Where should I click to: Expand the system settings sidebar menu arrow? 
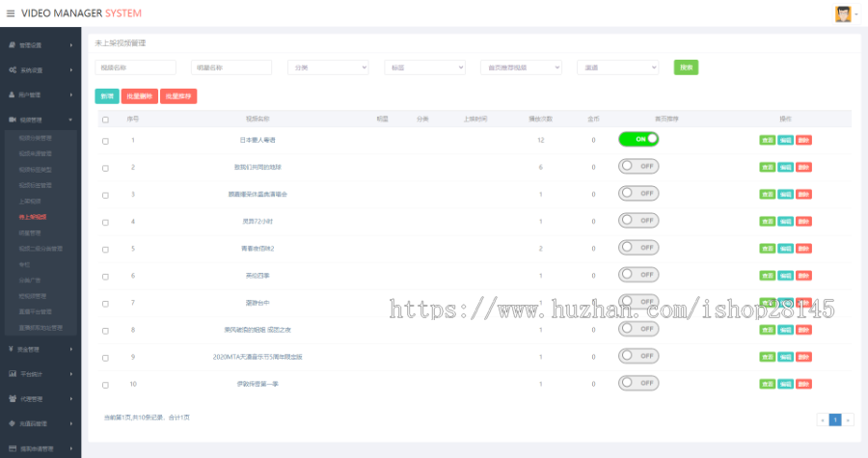[x=71, y=70]
